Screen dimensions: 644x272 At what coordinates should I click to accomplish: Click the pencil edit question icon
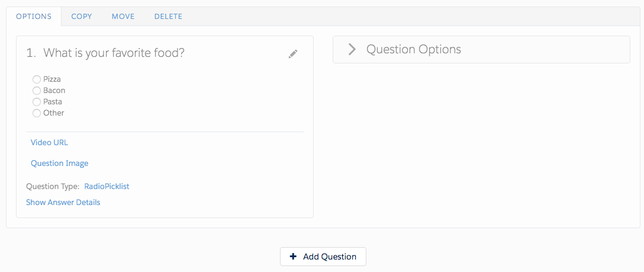(293, 54)
